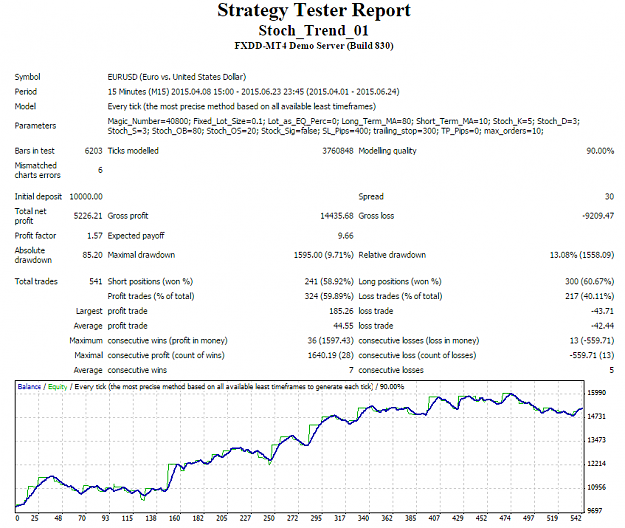Screen dimensions: 625x528
Task: Select the Largest loss trade value '-43.71'
Action: [602, 311]
